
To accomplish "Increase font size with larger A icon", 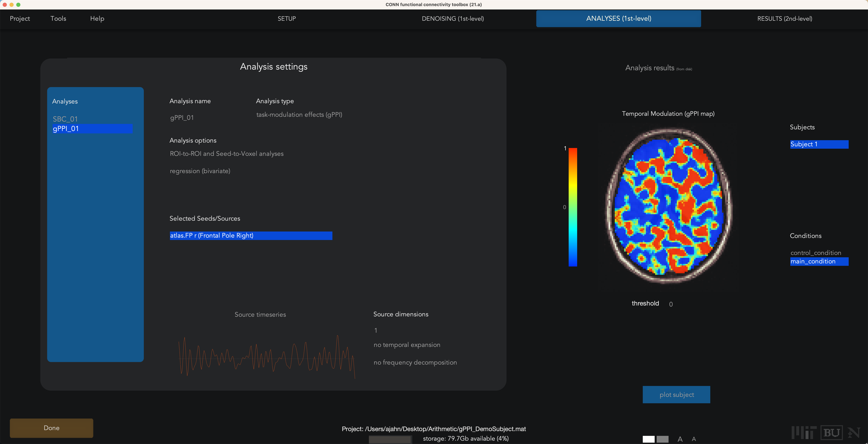I will (x=680, y=439).
